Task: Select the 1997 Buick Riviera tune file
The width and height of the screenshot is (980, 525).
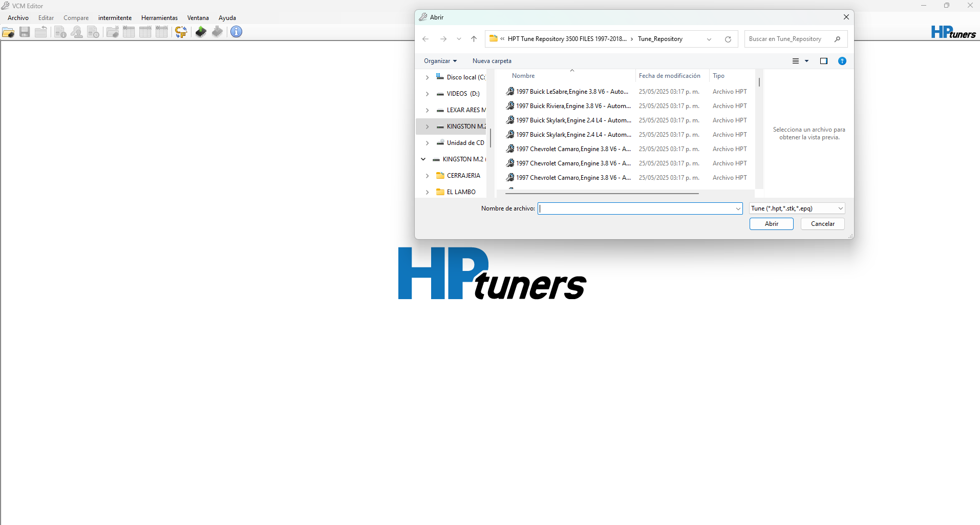Action: point(573,106)
